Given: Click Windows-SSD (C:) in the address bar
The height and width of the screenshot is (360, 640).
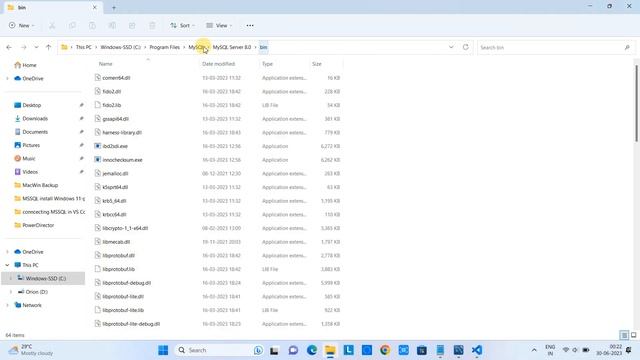Looking at the screenshot, I should pos(120,47).
